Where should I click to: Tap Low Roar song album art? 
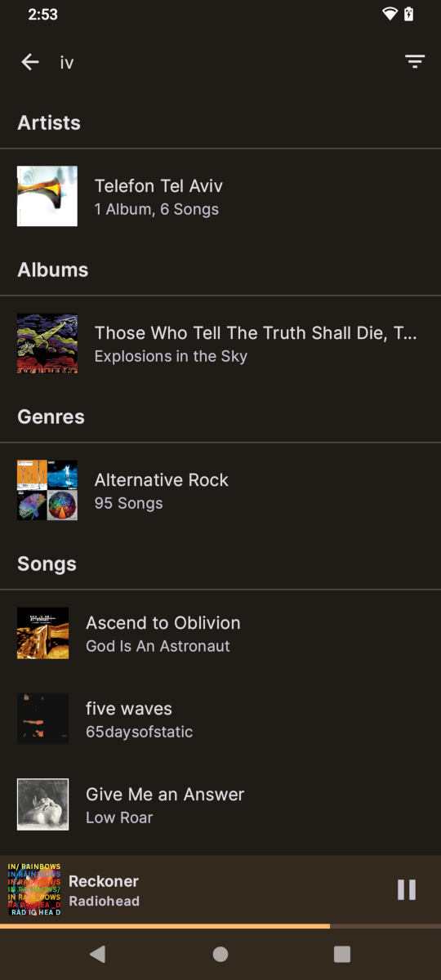pos(43,804)
